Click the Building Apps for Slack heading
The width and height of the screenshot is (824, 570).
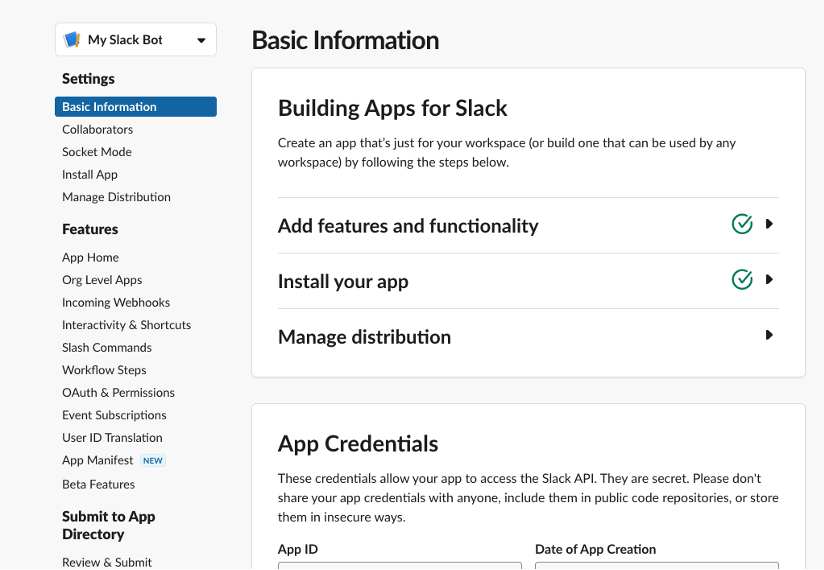point(393,108)
